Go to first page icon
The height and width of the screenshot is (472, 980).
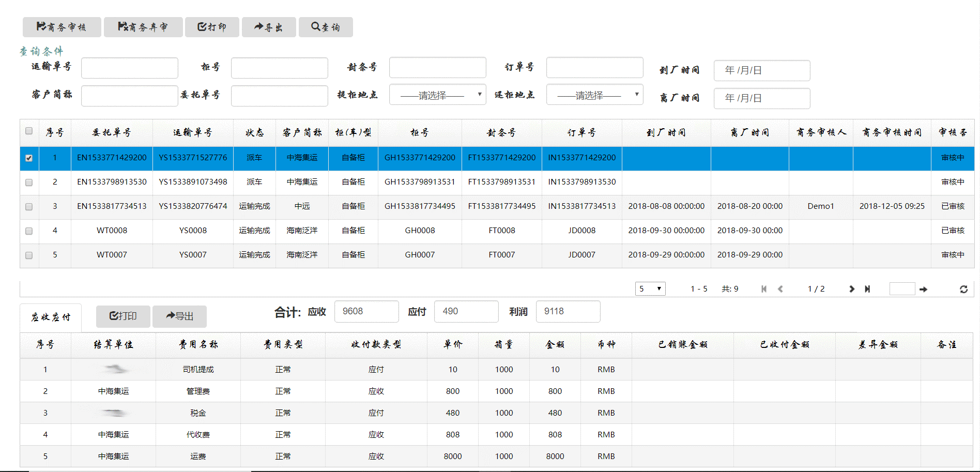[764, 289]
